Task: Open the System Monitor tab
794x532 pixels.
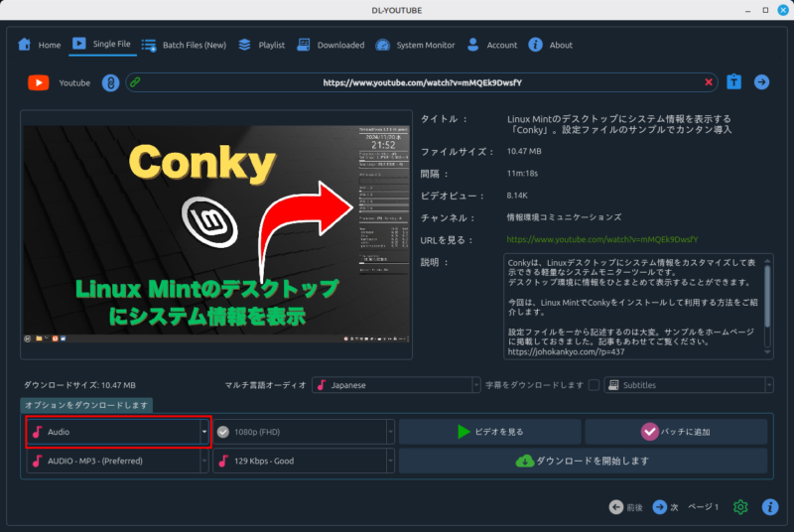Action: [415, 45]
